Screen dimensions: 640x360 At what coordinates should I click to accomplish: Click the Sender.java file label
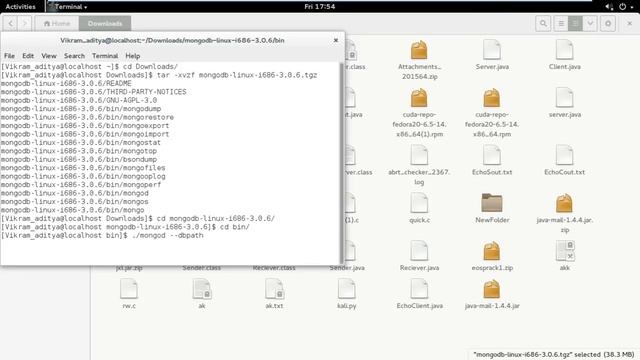coord(347,268)
